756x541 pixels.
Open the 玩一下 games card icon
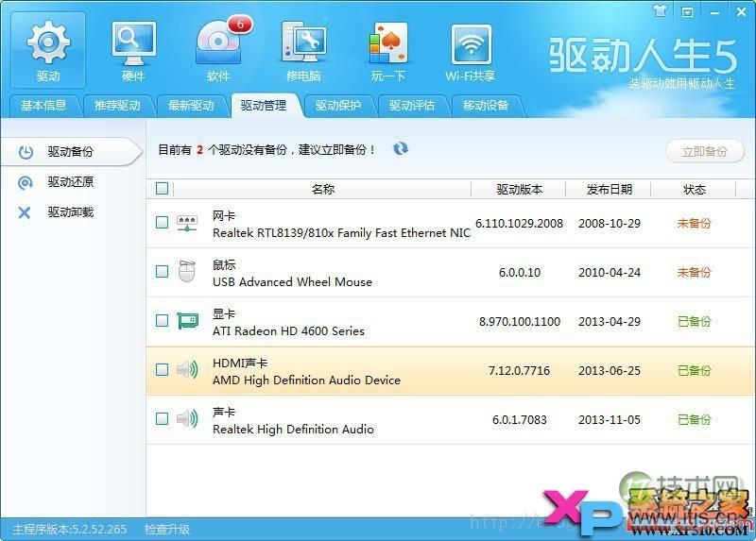click(x=388, y=50)
